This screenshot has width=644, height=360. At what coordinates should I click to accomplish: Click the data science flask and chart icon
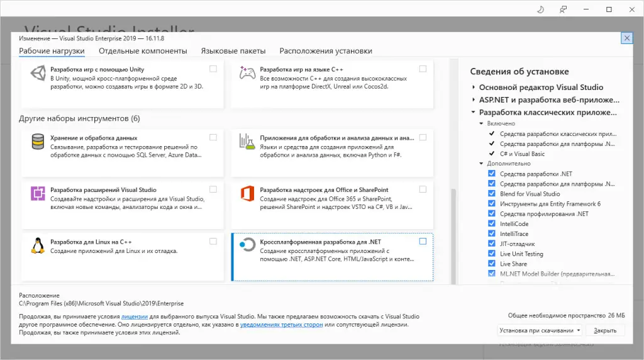[x=247, y=142]
